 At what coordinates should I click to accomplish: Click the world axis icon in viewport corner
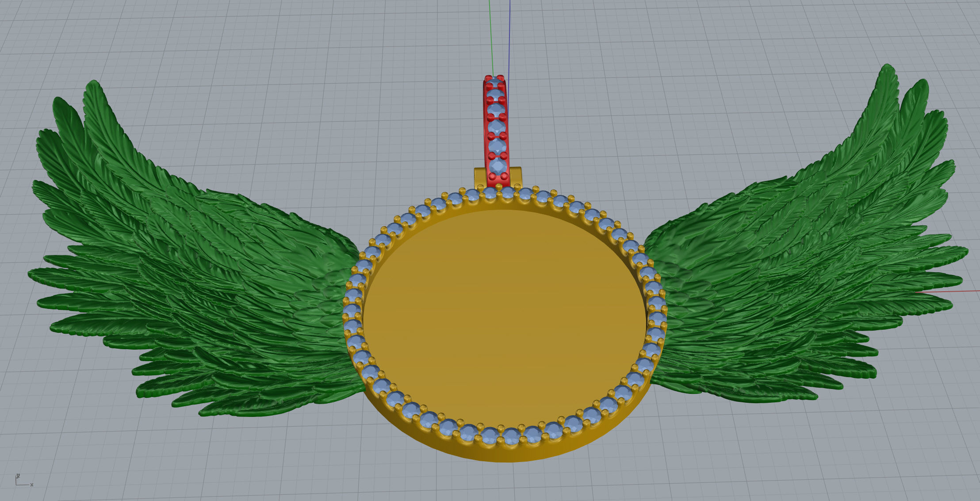(24, 480)
